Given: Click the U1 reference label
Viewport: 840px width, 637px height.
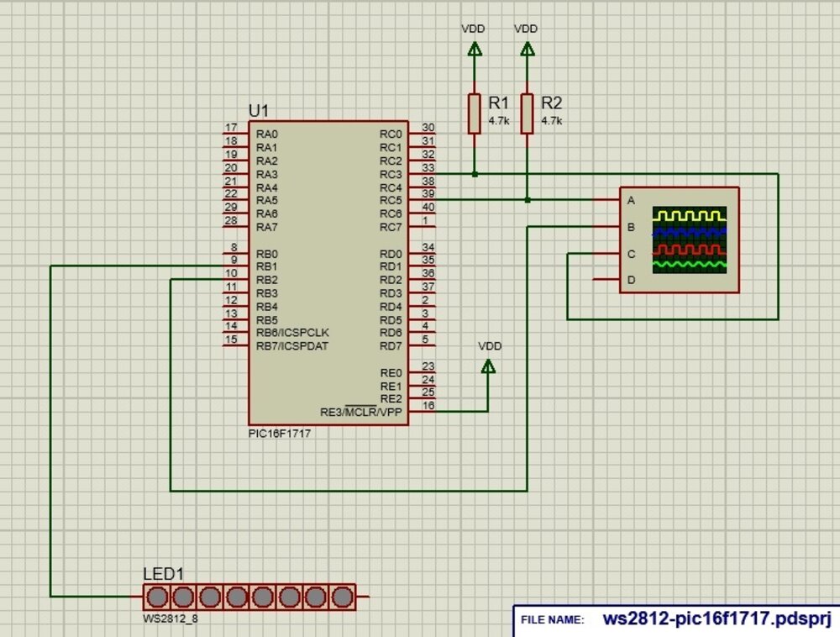Looking at the screenshot, I should pyautogui.click(x=259, y=111).
